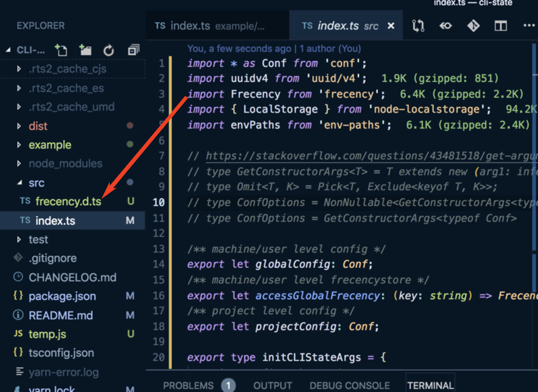Expand the node_modules folder

click(65, 163)
